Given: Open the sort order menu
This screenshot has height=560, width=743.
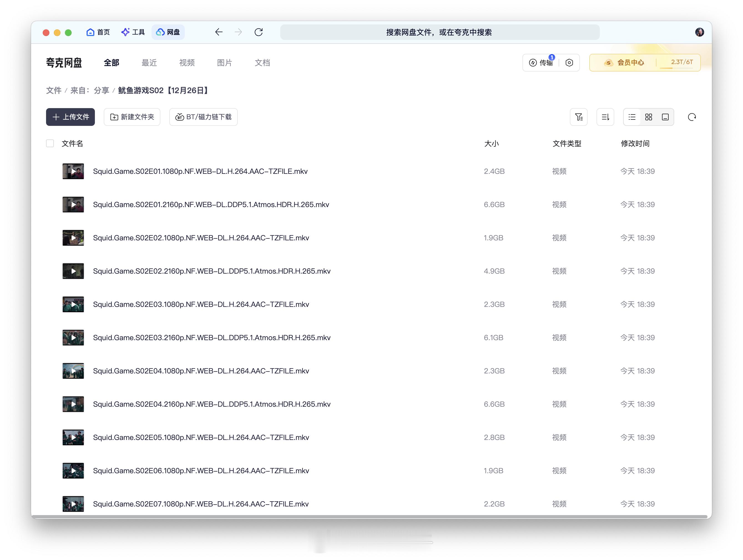Looking at the screenshot, I should [x=605, y=117].
